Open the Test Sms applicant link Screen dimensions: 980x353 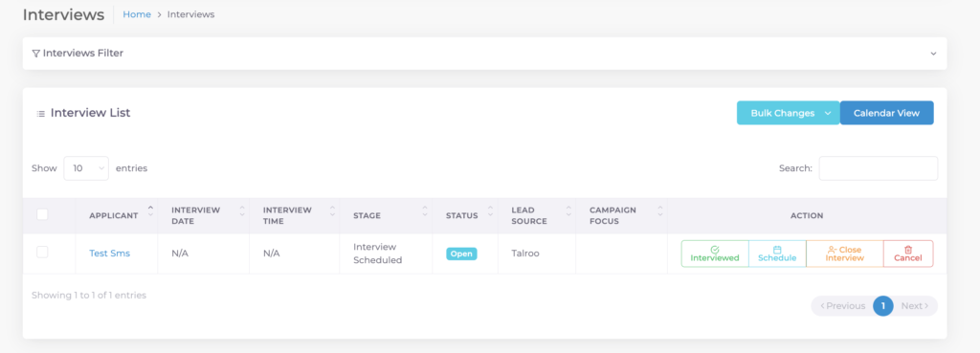pyautogui.click(x=109, y=254)
